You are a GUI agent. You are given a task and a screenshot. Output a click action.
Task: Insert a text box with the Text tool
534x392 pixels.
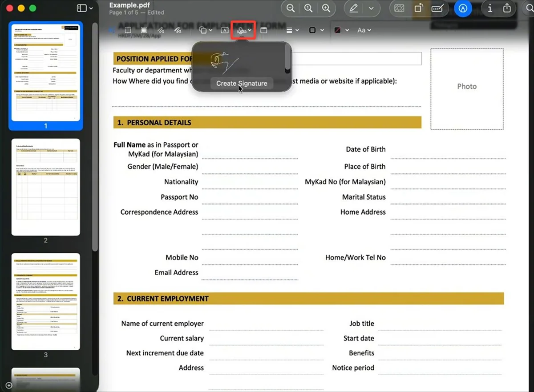click(225, 30)
